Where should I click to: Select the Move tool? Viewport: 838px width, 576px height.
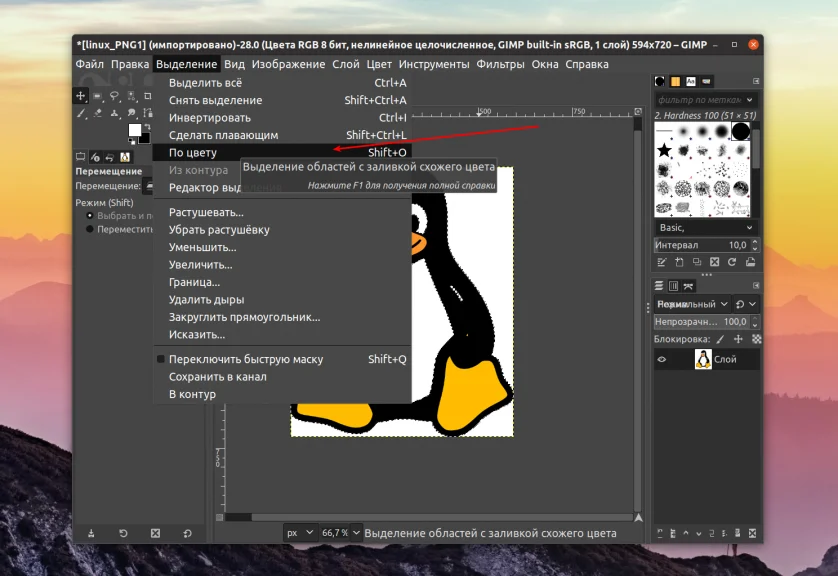pyautogui.click(x=82, y=96)
